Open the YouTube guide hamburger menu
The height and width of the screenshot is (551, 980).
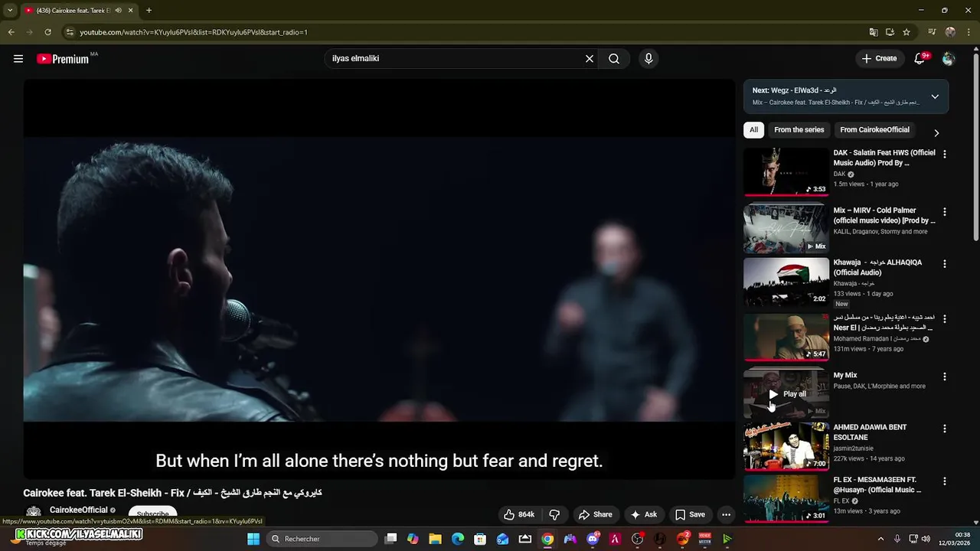click(x=18, y=59)
